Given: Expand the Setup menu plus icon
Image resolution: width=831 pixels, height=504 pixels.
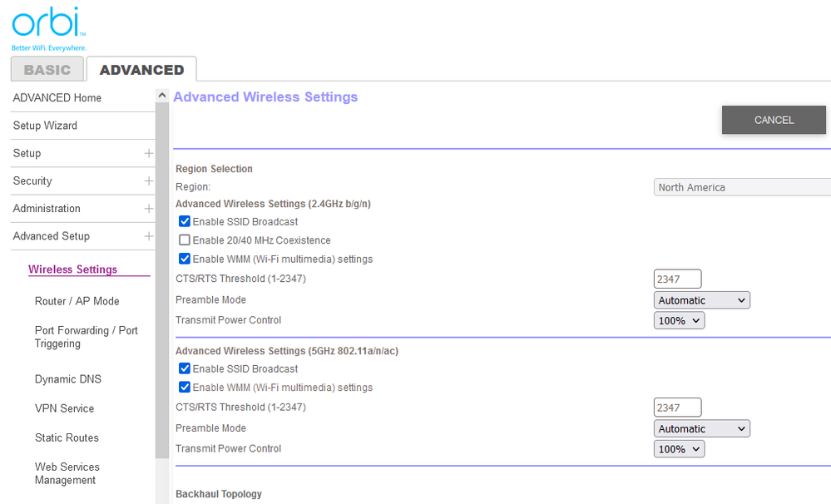Looking at the screenshot, I should coord(148,153).
